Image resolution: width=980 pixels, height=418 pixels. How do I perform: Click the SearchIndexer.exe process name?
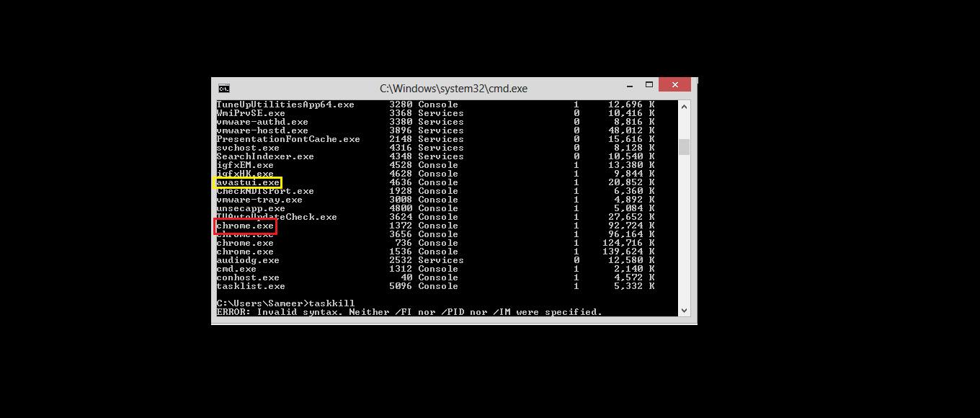click(x=265, y=156)
